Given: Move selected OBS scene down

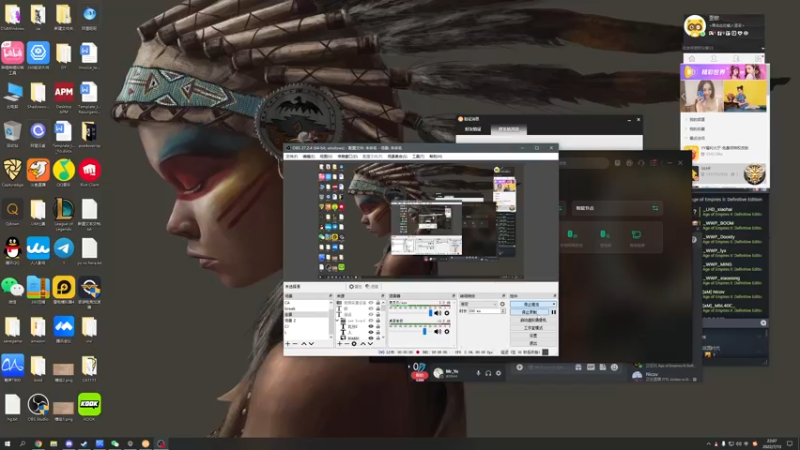Looking at the screenshot, I should point(311,344).
